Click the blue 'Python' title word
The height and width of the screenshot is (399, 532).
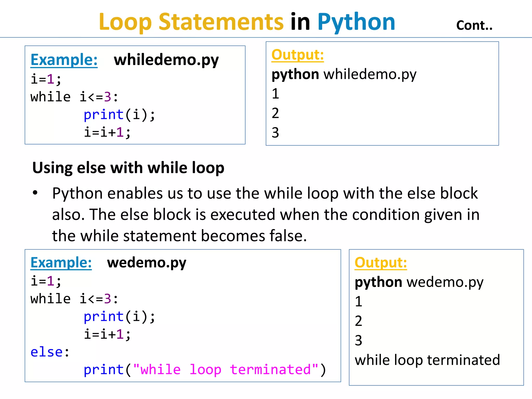tap(356, 22)
